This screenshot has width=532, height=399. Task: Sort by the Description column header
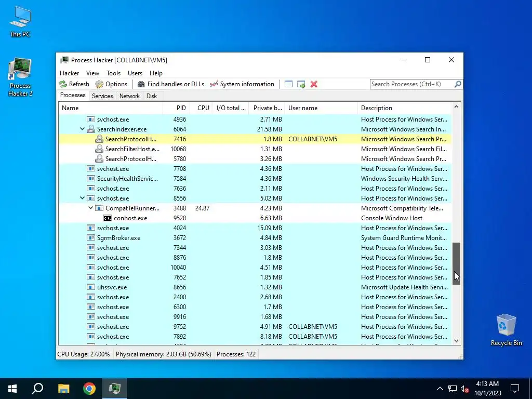point(404,108)
